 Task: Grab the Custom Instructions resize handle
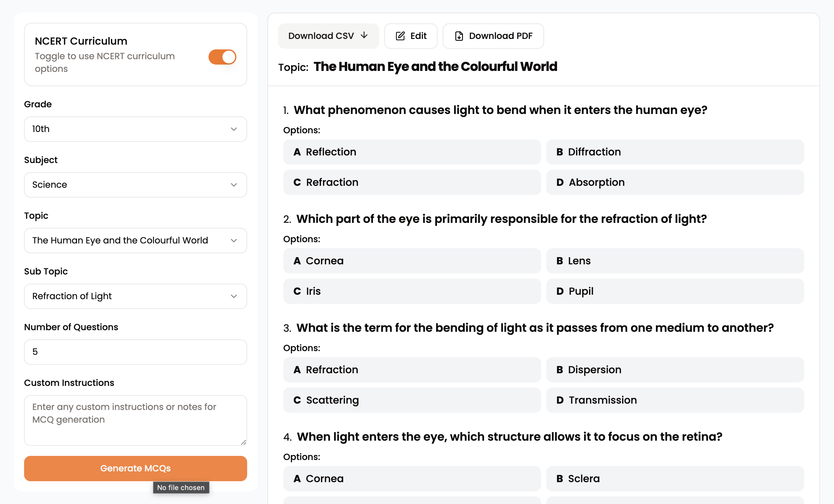[243, 442]
